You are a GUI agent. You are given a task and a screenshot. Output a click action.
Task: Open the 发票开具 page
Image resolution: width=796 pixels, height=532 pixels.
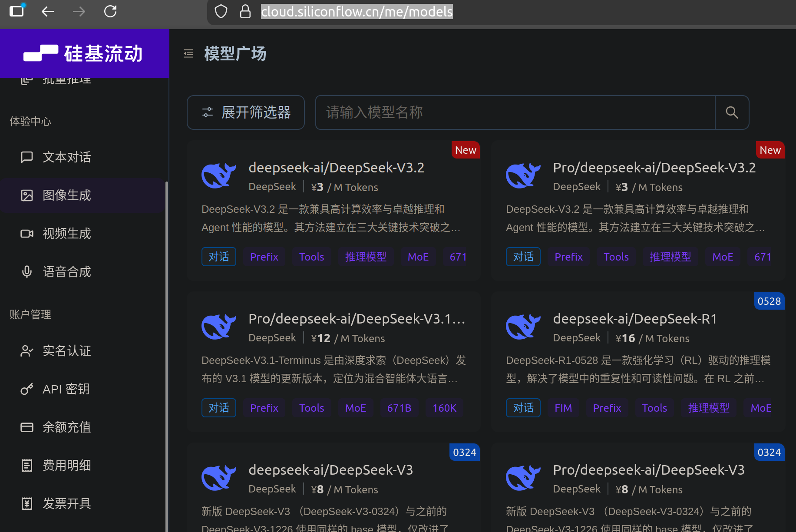(x=66, y=503)
